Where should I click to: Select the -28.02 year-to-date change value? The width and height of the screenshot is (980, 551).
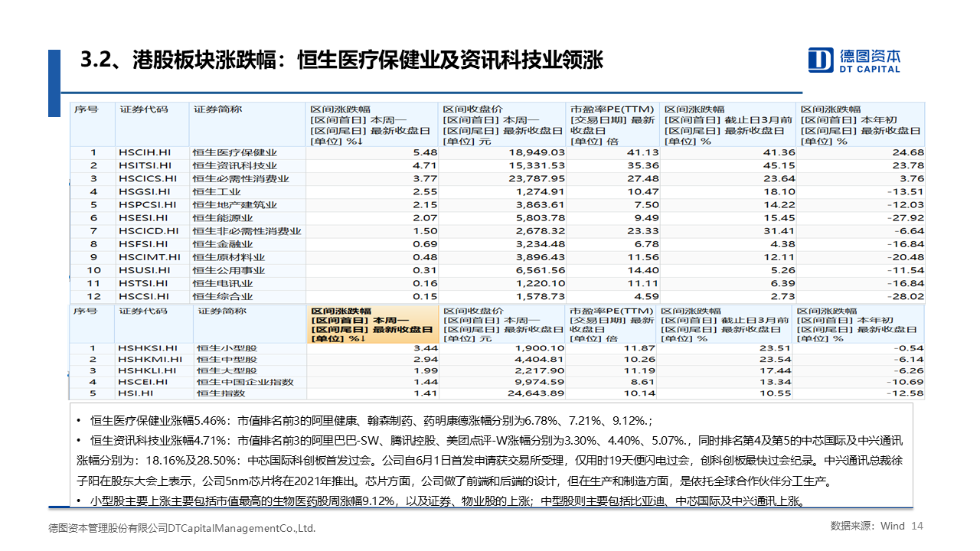coord(906,295)
